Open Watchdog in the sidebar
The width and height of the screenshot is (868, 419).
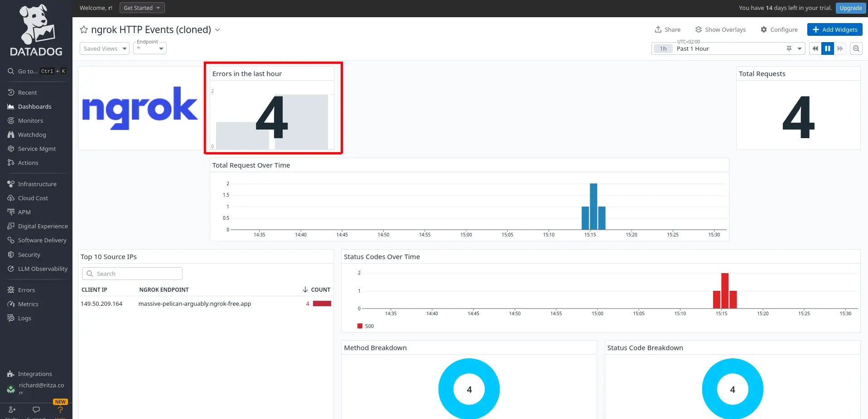pyautogui.click(x=32, y=135)
